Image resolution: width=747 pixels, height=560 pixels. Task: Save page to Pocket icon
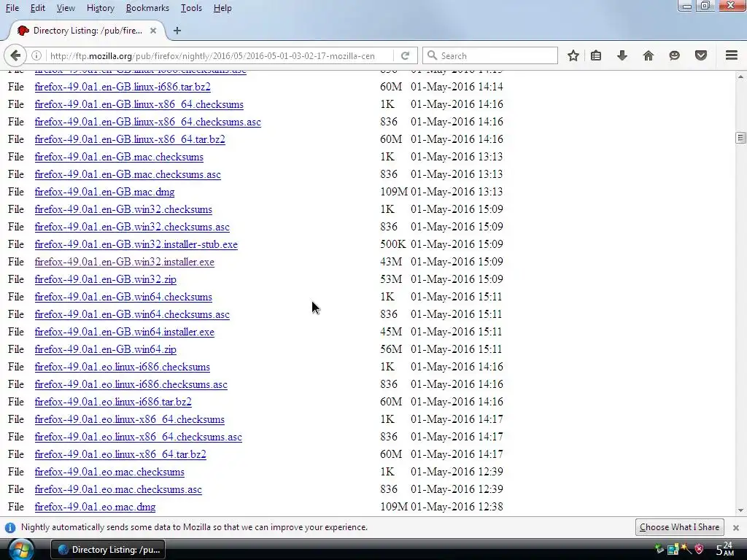point(700,55)
